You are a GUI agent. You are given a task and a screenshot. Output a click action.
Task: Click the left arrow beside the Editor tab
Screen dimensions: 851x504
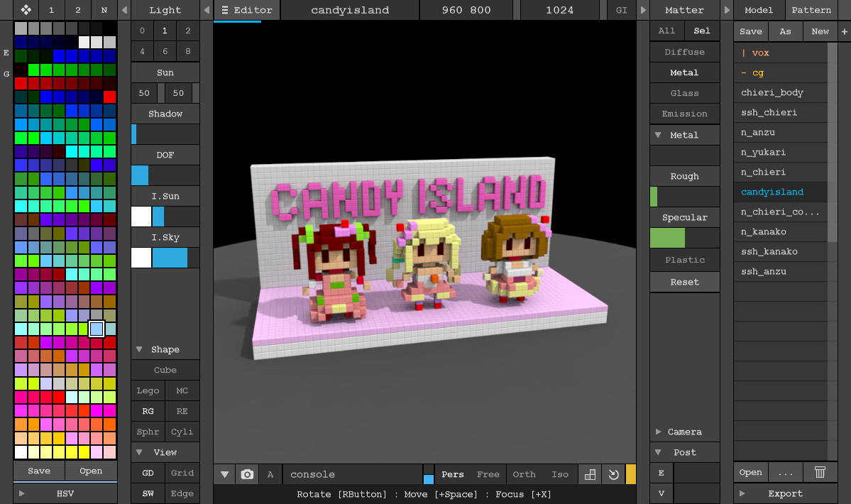[207, 10]
